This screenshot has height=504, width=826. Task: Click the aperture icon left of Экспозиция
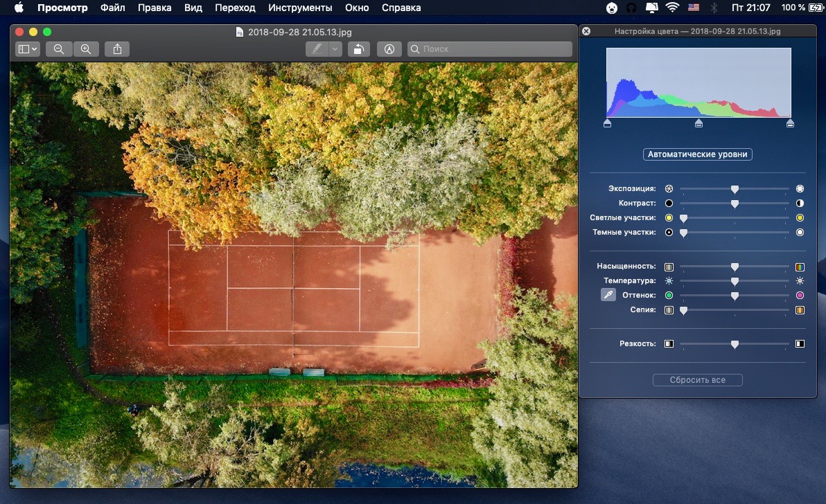pyautogui.click(x=668, y=188)
